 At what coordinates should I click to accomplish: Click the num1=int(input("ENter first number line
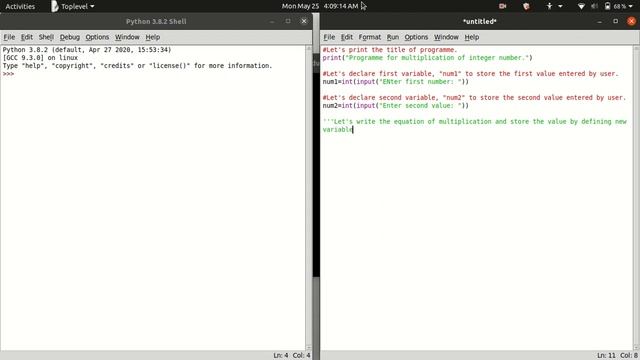click(x=396, y=82)
